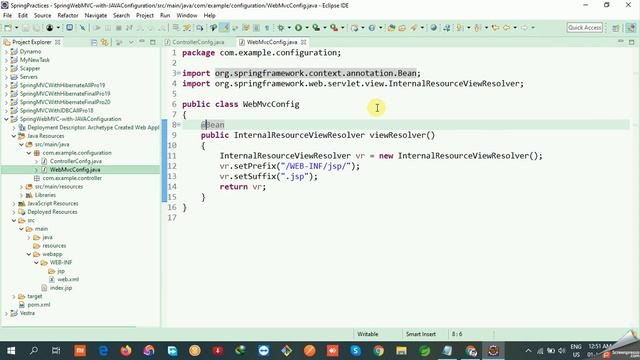Expand the target folder

pyautogui.click(x=14, y=296)
